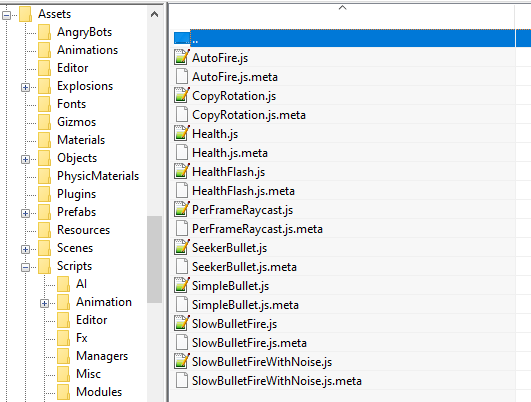Image resolution: width=531 pixels, height=402 pixels.
Task: Select the Health.js.meta blank file icon
Action: 182,152
